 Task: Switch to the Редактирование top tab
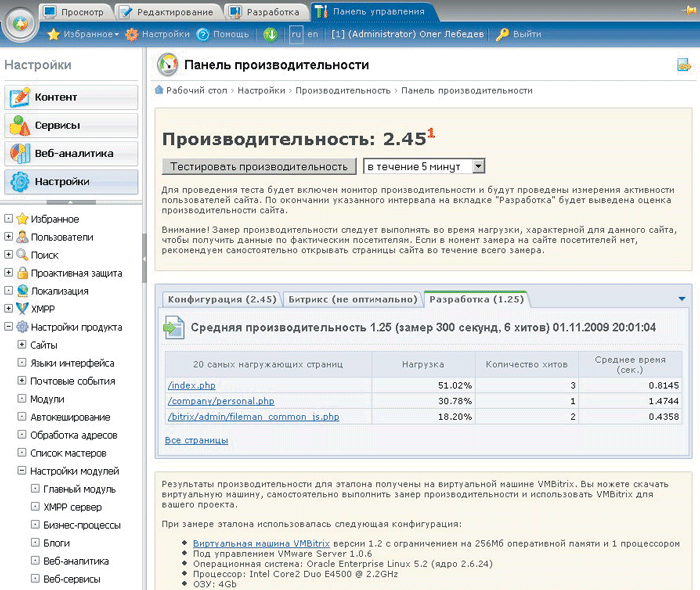165,11
